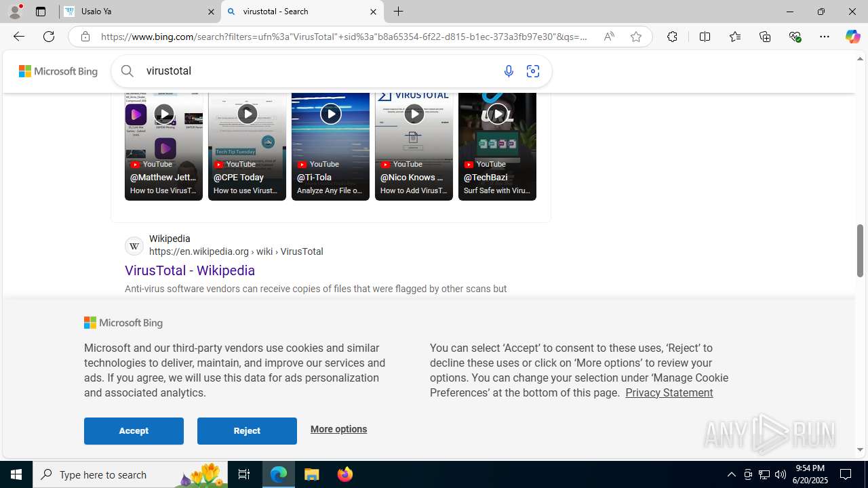868x488 pixels.
Task: Open the Favorites list icon
Action: coord(734,37)
